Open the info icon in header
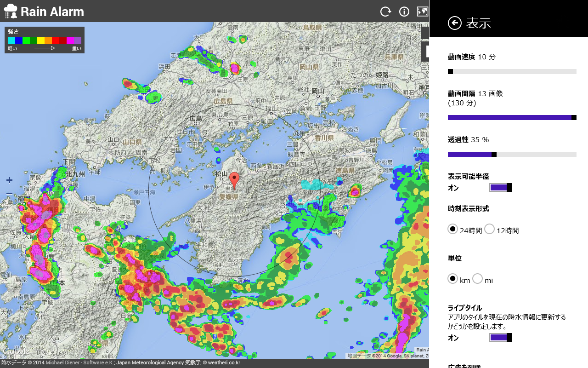Screen dimensions: 588x368 [x=404, y=11]
